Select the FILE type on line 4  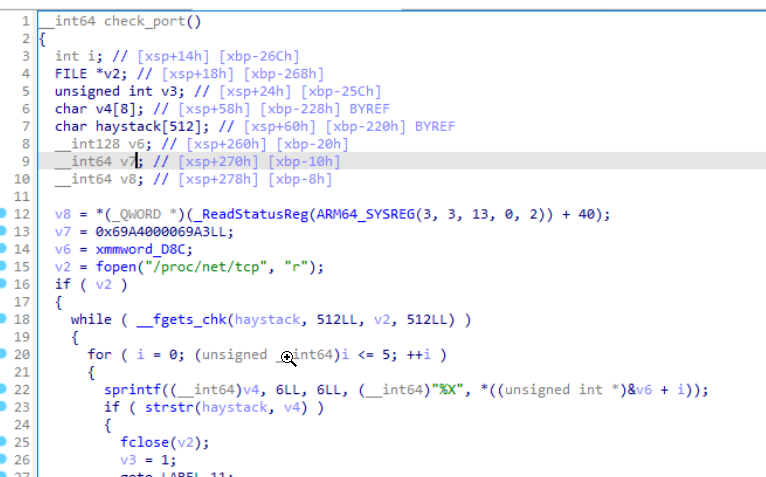[x=71, y=74]
